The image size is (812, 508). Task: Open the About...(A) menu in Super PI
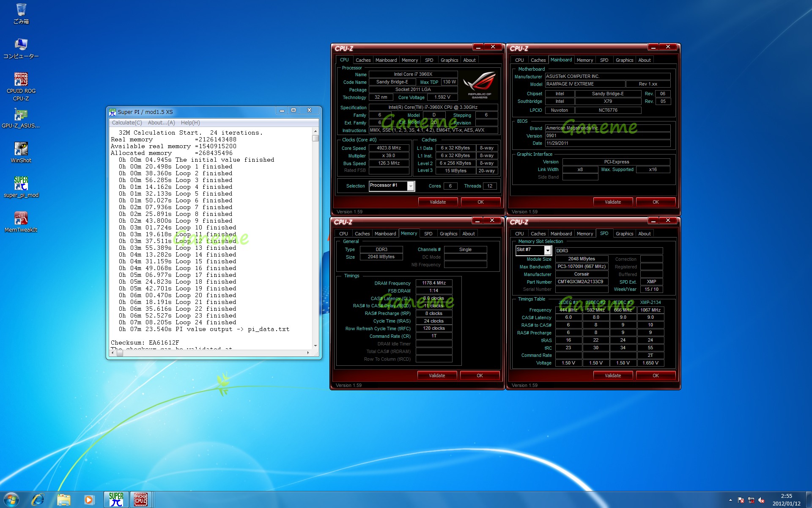click(161, 123)
